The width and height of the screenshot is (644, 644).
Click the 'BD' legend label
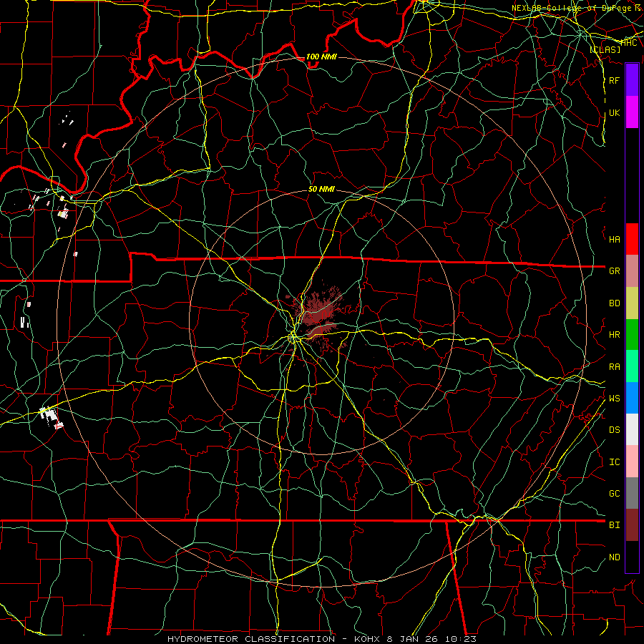(614, 303)
